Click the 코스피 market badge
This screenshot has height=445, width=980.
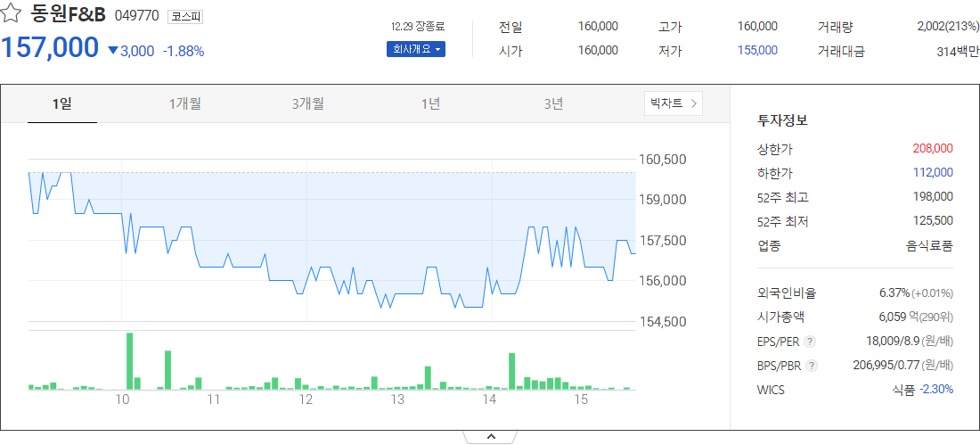[185, 17]
